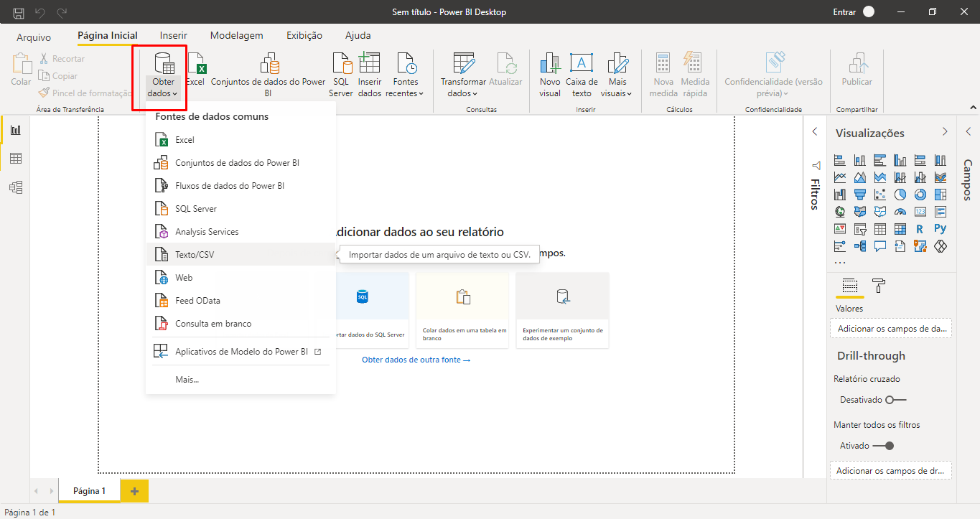Expand the Filtros pane chevron

[815, 131]
